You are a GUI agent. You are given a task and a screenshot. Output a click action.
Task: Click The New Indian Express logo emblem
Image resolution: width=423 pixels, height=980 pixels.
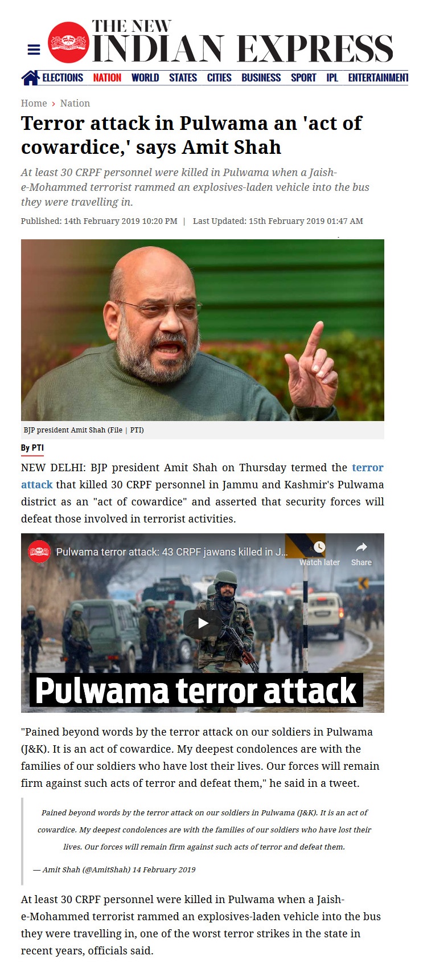point(69,42)
